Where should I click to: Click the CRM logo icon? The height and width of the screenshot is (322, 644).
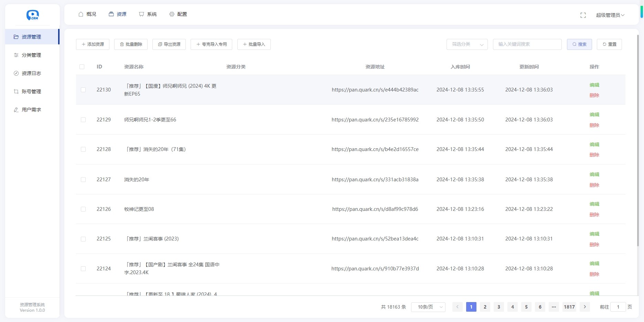(x=32, y=15)
